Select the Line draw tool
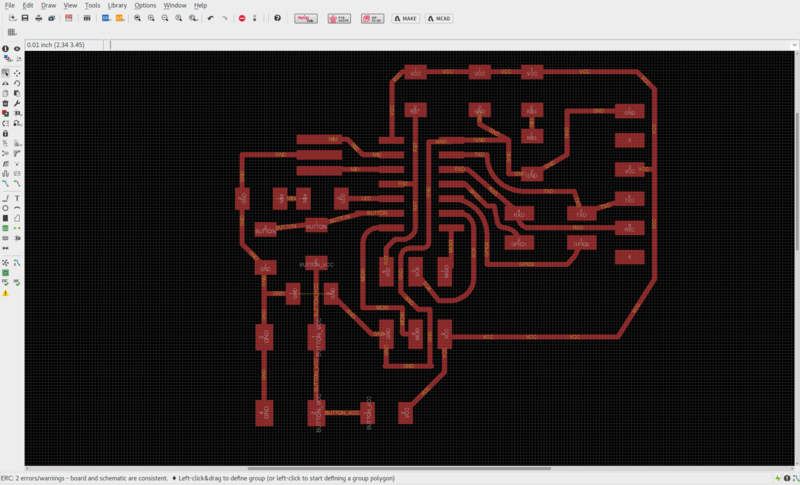This screenshot has width=800, height=485. click(5, 198)
